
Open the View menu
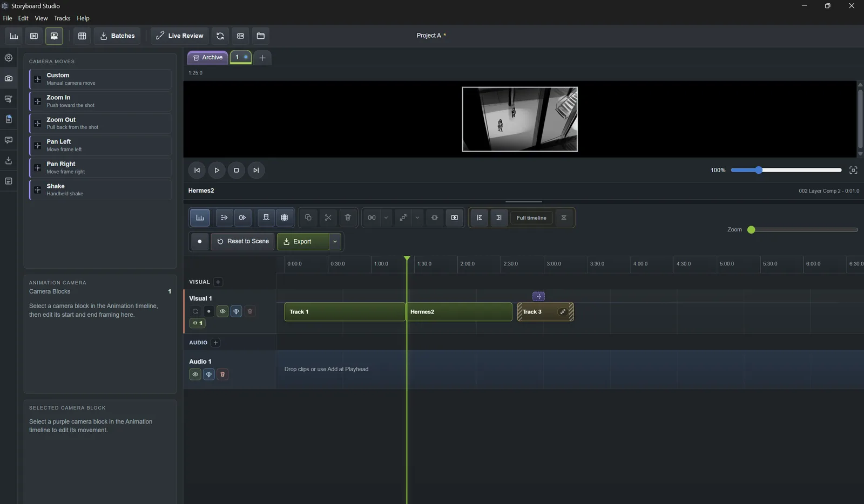(x=41, y=18)
